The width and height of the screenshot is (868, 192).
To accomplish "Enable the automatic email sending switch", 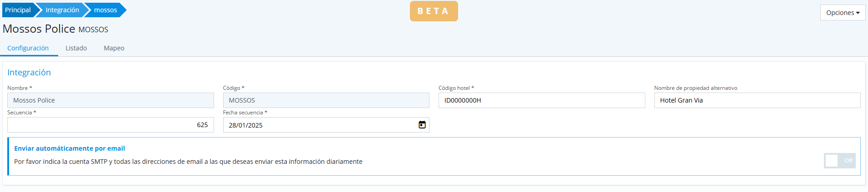I will [x=839, y=161].
